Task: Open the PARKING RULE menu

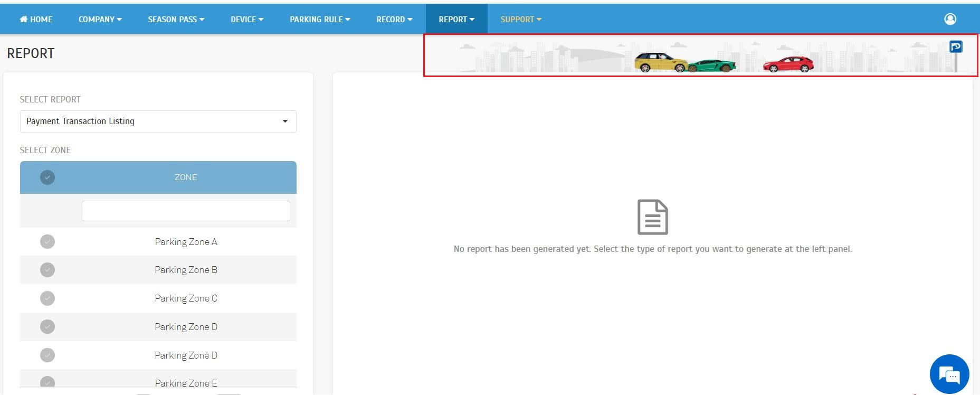Action: (320, 20)
